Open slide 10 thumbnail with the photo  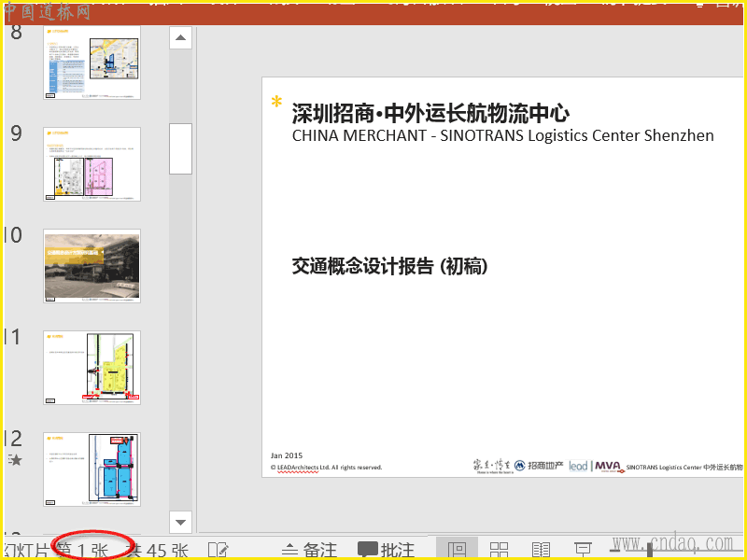point(92,266)
